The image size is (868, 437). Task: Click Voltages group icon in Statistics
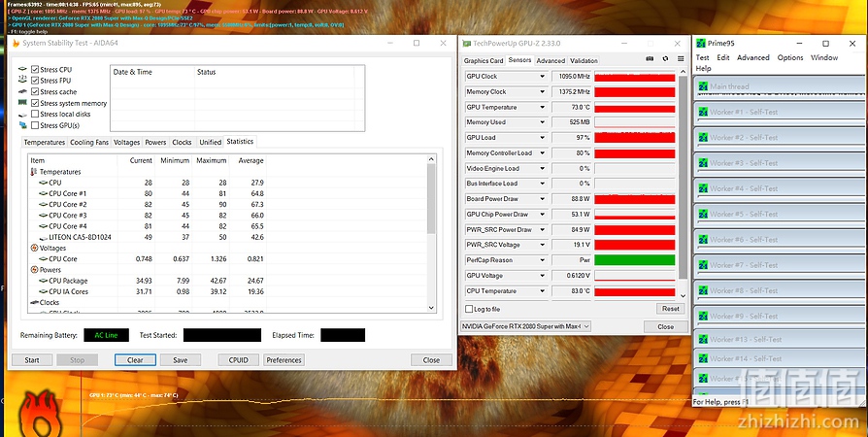(34, 249)
